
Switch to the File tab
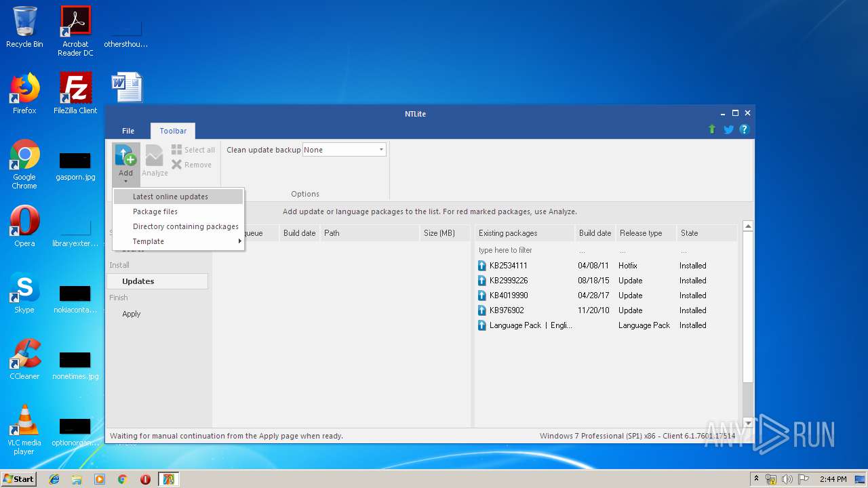coord(128,131)
